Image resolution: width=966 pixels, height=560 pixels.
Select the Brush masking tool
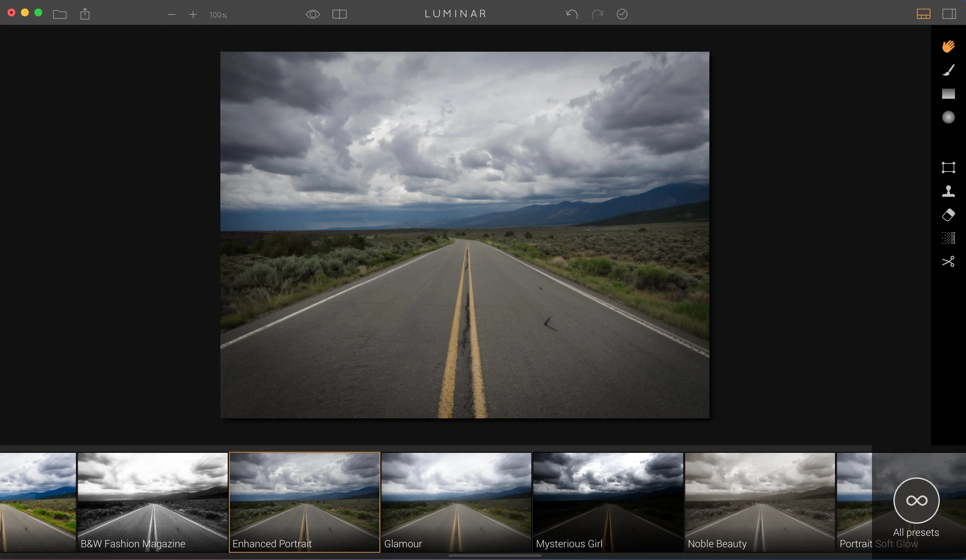(x=948, y=70)
